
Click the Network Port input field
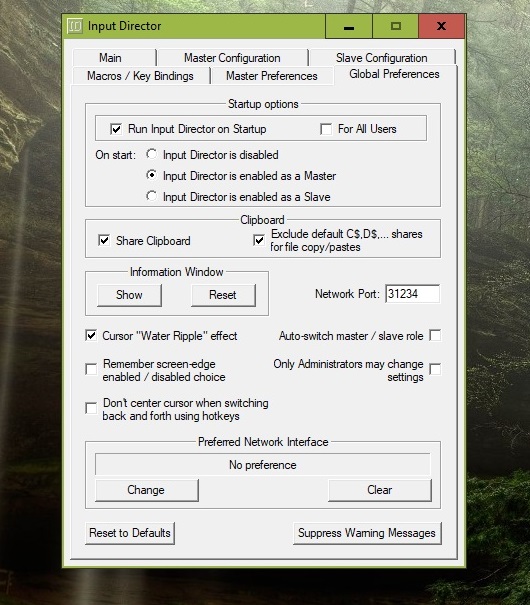pos(412,294)
